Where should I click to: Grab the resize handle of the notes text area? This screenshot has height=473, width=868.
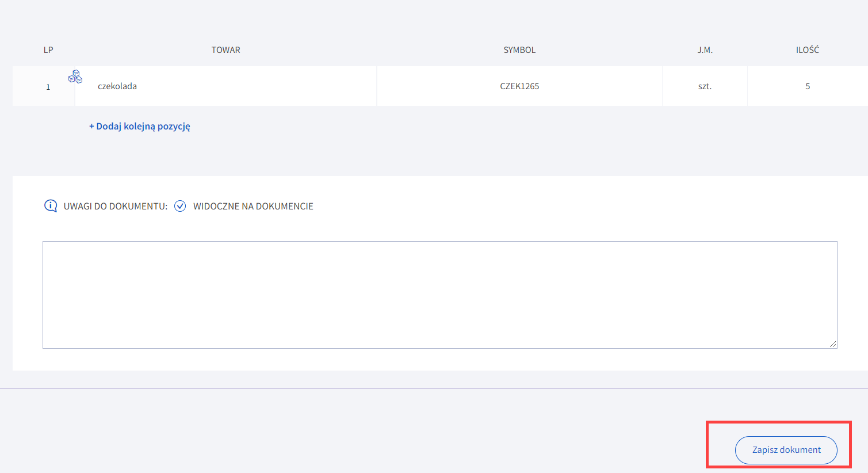point(833,344)
